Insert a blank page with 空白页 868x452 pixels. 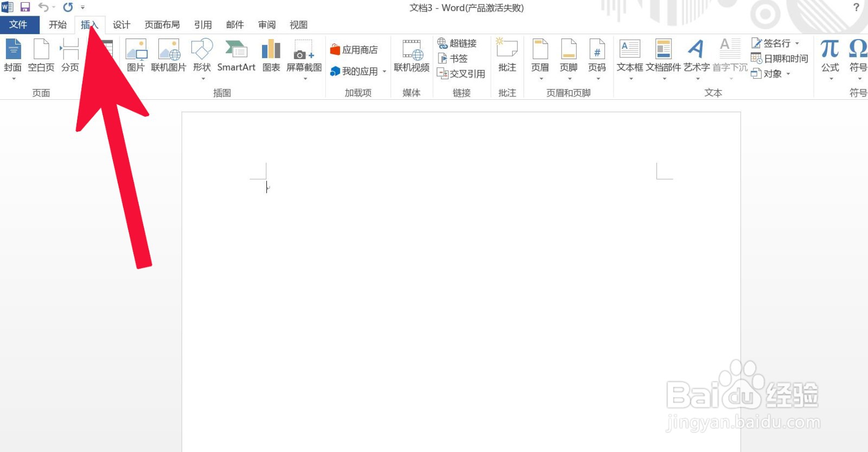pyautogui.click(x=41, y=55)
